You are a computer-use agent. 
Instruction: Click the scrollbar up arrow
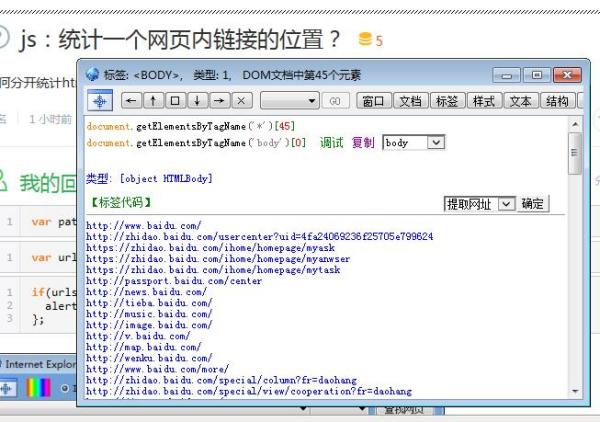575,124
